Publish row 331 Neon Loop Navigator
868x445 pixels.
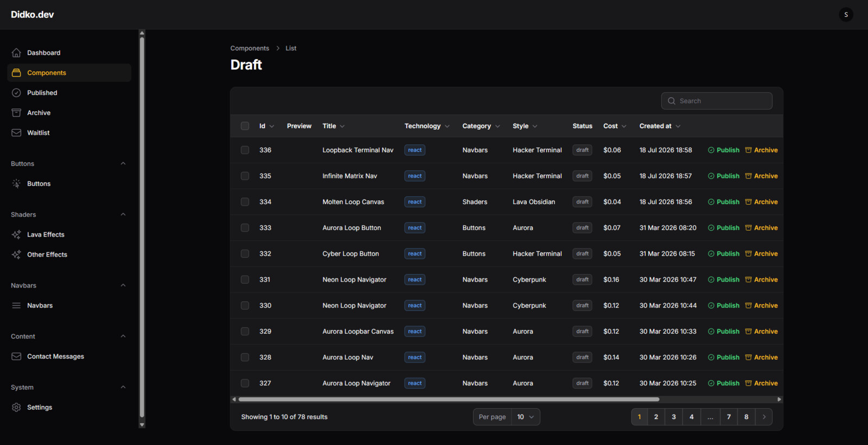(x=724, y=280)
